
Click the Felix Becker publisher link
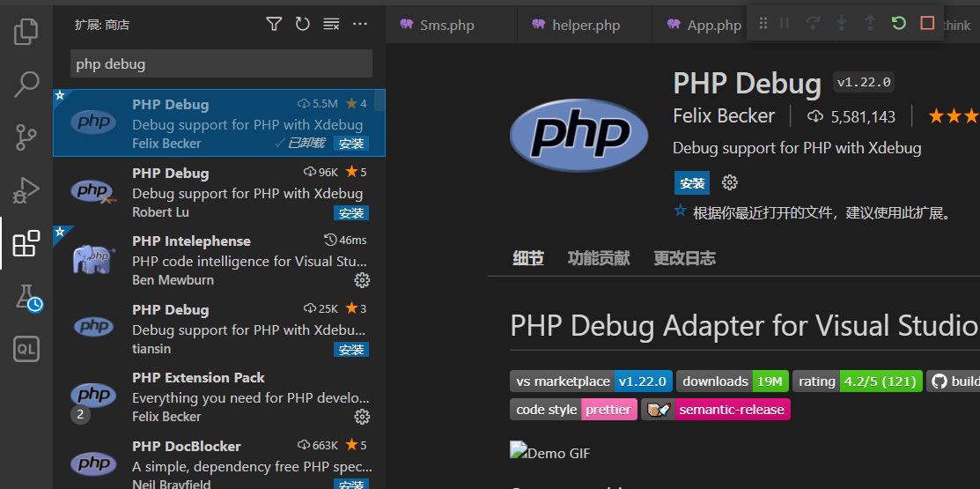724,116
